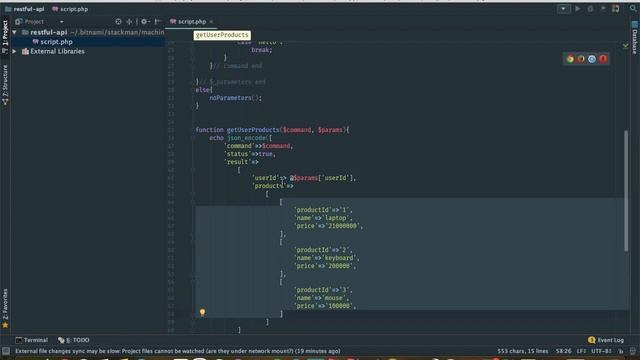Click the 'name'=>'laptop' line
This screenshot has height=360, width=640.
click(323, 218)
